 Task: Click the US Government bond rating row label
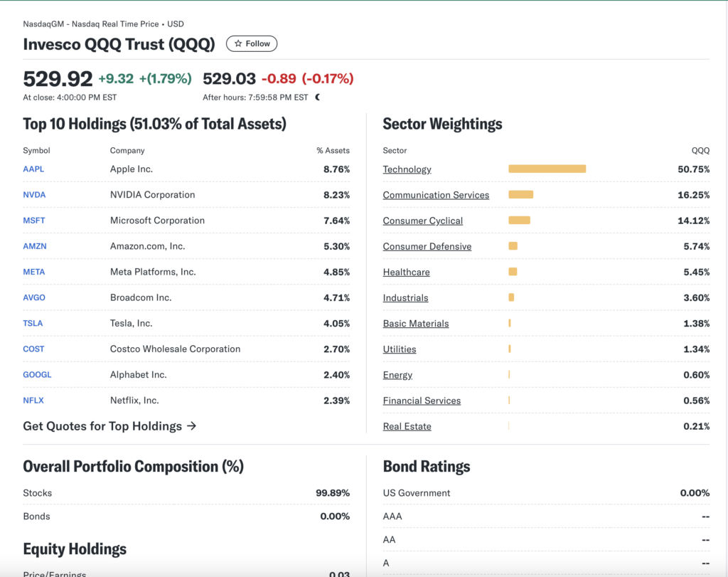point(417,493)
